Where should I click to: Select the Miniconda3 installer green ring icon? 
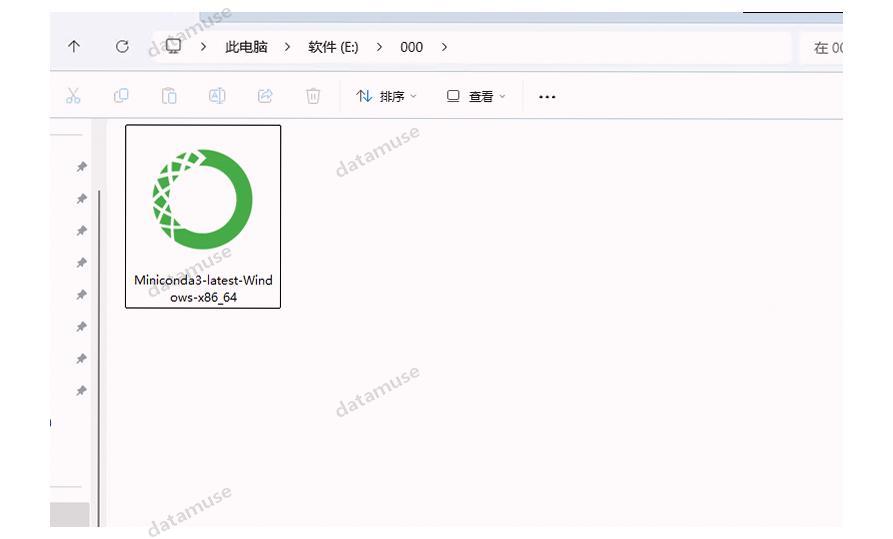click(202, 199)
